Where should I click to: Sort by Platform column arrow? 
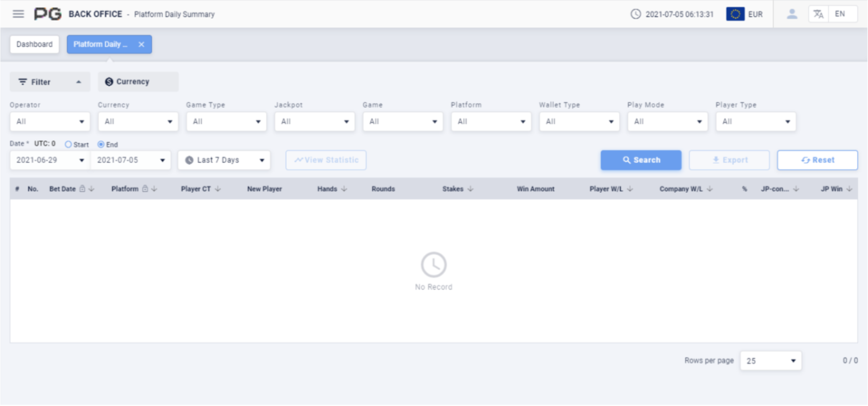point(154,189)
